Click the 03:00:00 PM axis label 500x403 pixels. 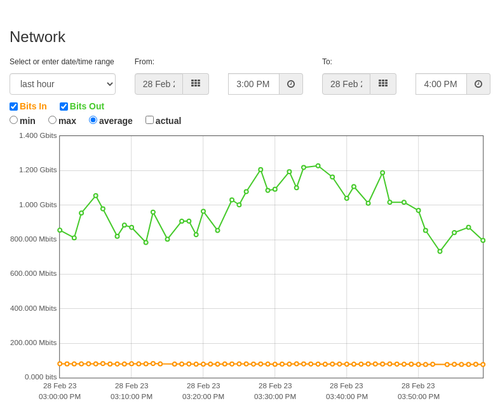tap(60, 397)
